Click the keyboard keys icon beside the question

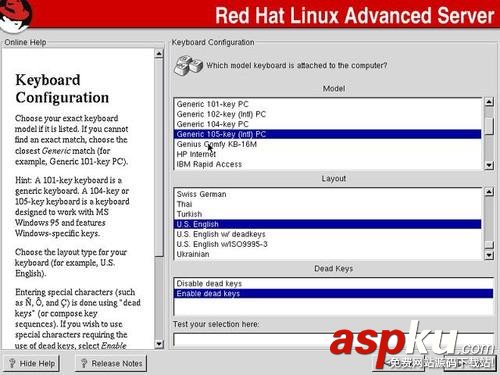click(x=188, y=65)
